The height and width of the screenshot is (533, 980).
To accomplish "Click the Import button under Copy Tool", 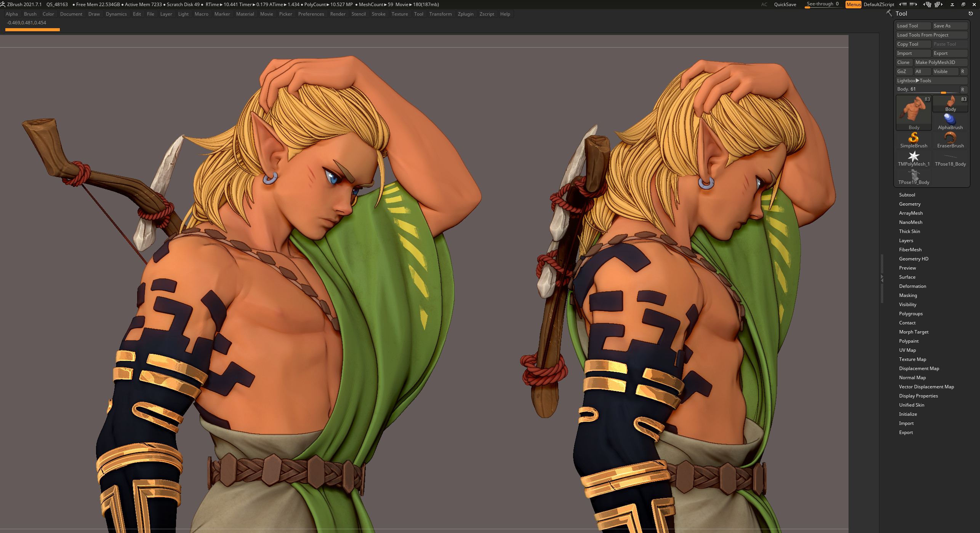I will tap(913, 53).
